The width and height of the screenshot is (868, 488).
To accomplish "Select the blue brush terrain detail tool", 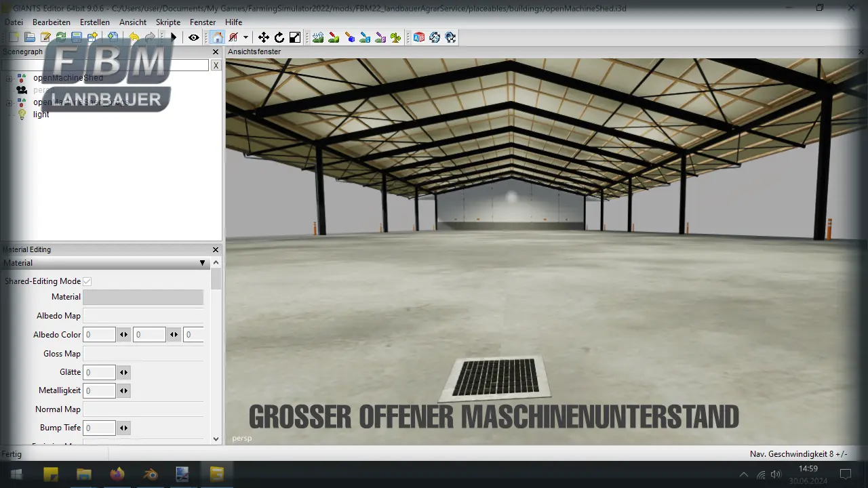I will coord(365,37).
